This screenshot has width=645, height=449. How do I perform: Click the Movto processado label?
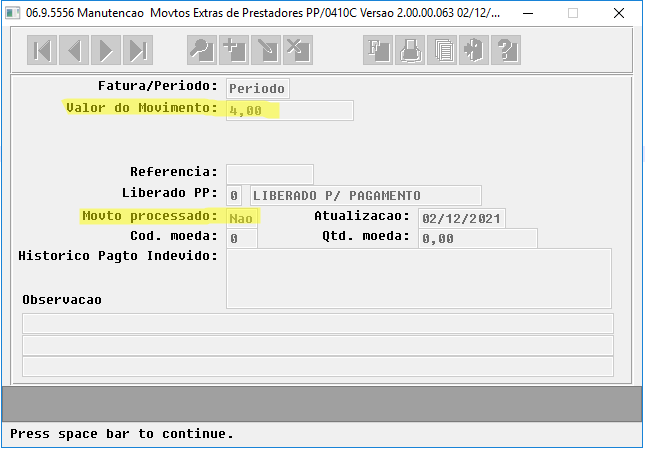(x=150, y=216)
